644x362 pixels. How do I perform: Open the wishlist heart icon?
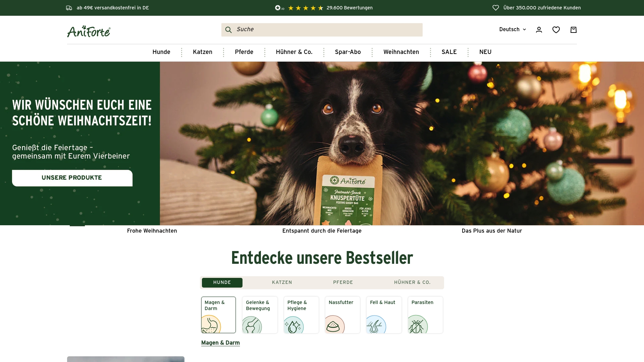point(556,29)
